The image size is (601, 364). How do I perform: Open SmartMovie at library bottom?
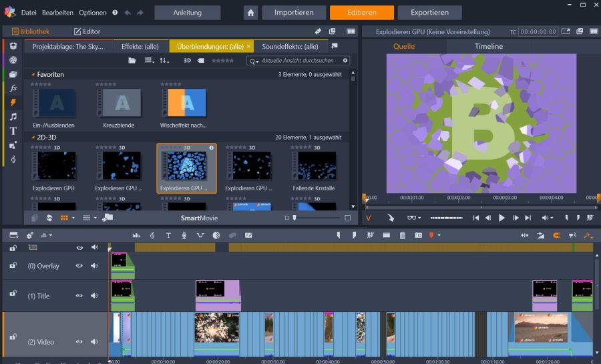coord(199,218)
